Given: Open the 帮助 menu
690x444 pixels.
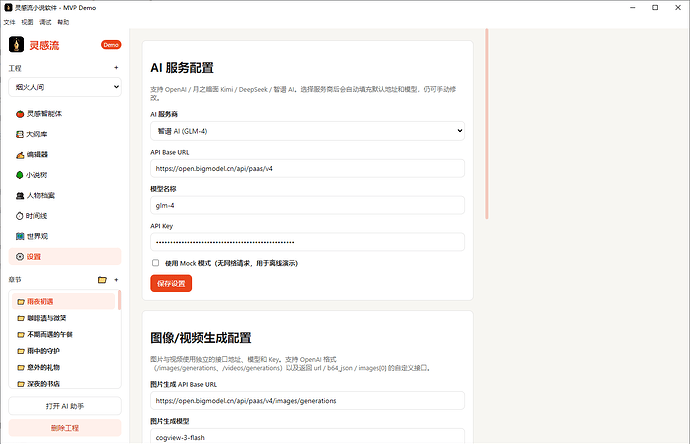Looking at the screenshot, I should [63, 22].
